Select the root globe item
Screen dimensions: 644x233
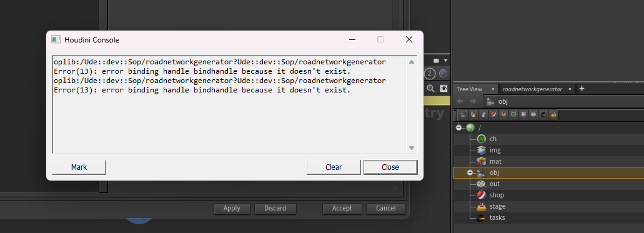click(x=470, y=128)
